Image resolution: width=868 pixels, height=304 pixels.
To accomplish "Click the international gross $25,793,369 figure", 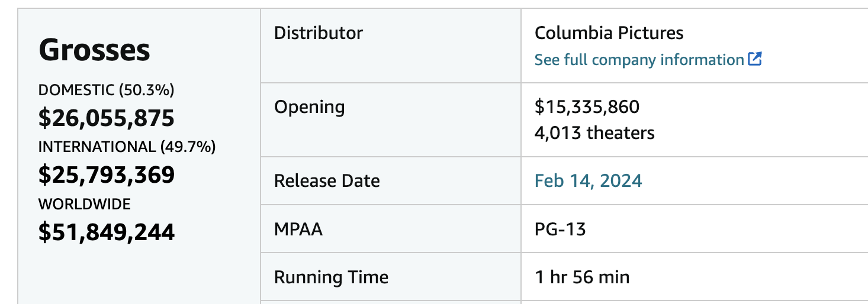I will (107, 174).
